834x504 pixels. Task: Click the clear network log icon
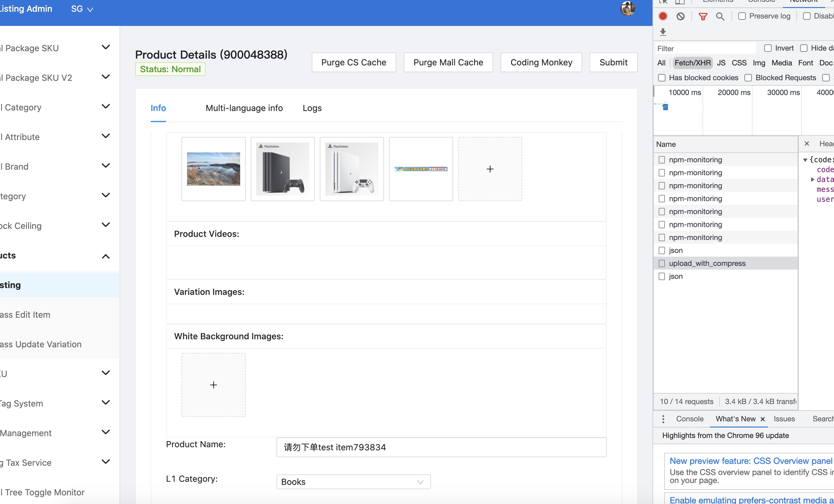point(680,16)
